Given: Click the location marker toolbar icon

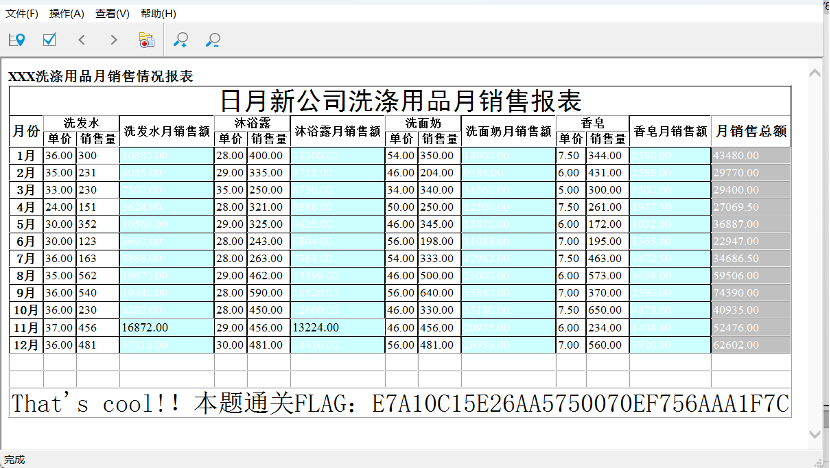Looking at the screenshot, I should (17, 40).
